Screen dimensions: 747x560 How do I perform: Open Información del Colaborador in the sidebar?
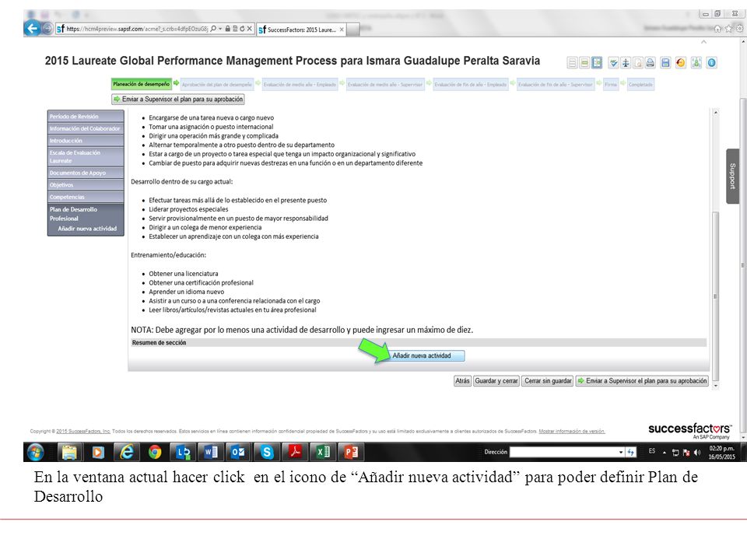click(86, 128)
